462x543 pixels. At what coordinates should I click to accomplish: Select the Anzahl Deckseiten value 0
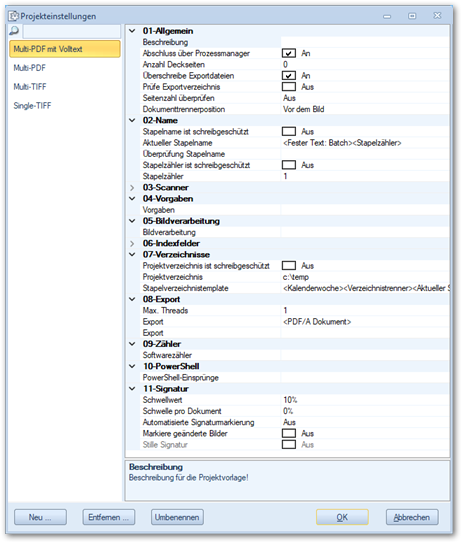[x=285, y=64]
